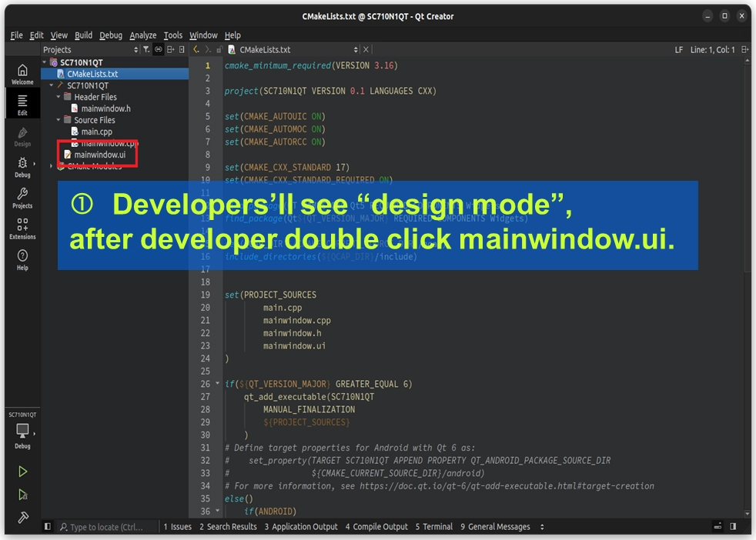Toggle synchronize with editor link icon
This screenshot has width=756, height=540.
click(x=158, y=49)
